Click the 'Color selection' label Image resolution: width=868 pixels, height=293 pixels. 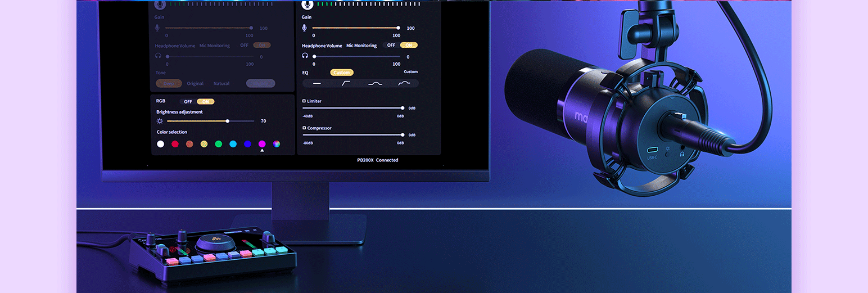coord(172,132)
